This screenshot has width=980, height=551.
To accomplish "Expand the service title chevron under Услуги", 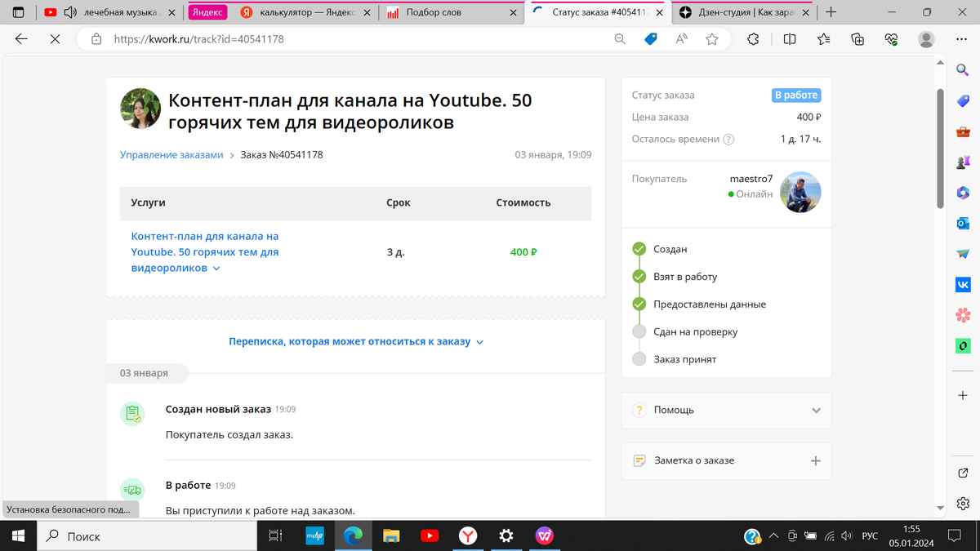I will click(x=216, y=269).
